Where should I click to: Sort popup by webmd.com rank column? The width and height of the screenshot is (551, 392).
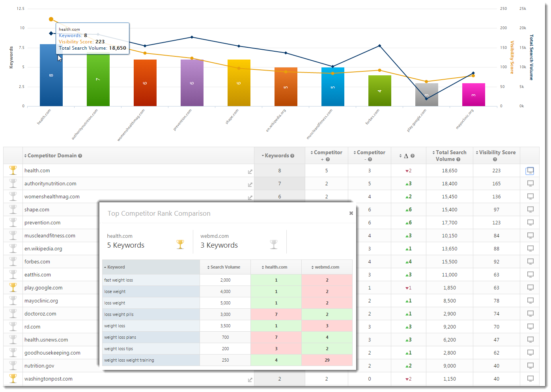[x=327, y=267]
